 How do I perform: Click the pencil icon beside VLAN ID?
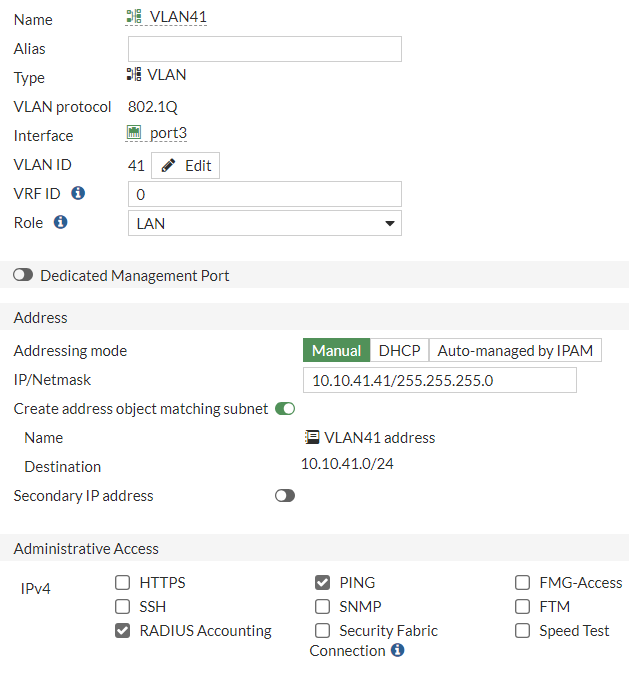click(169, 166)
